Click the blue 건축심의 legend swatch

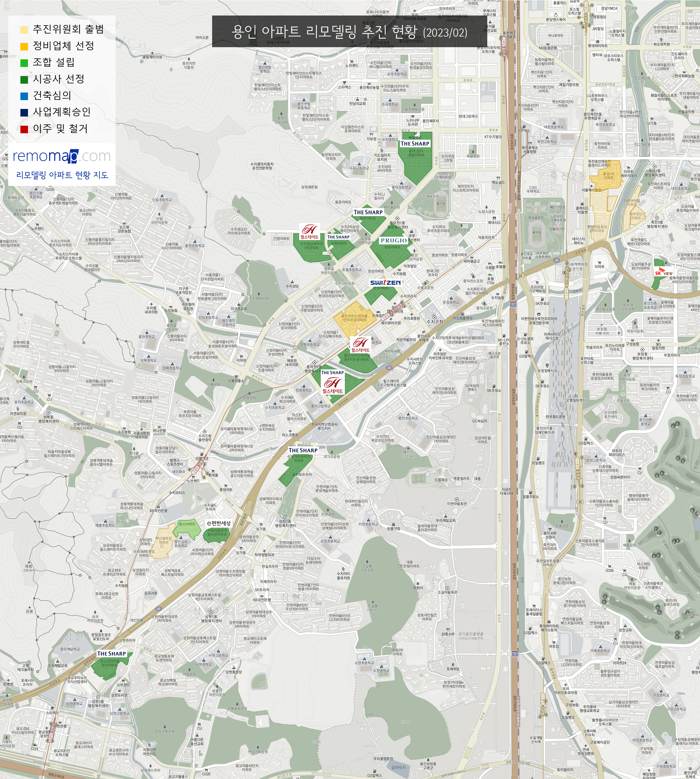pyautogui.click(x=24, y=96)
